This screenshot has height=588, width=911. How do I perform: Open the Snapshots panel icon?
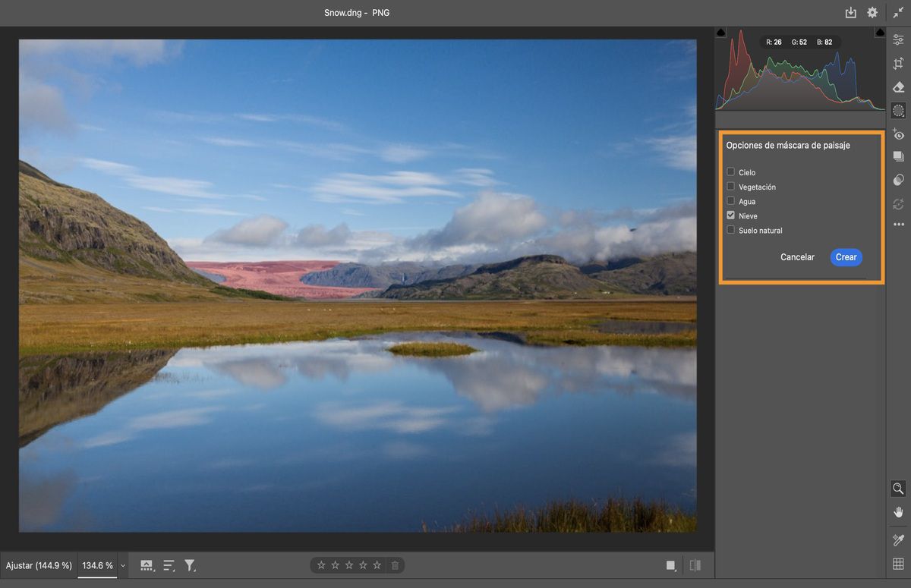coord(898,156)
